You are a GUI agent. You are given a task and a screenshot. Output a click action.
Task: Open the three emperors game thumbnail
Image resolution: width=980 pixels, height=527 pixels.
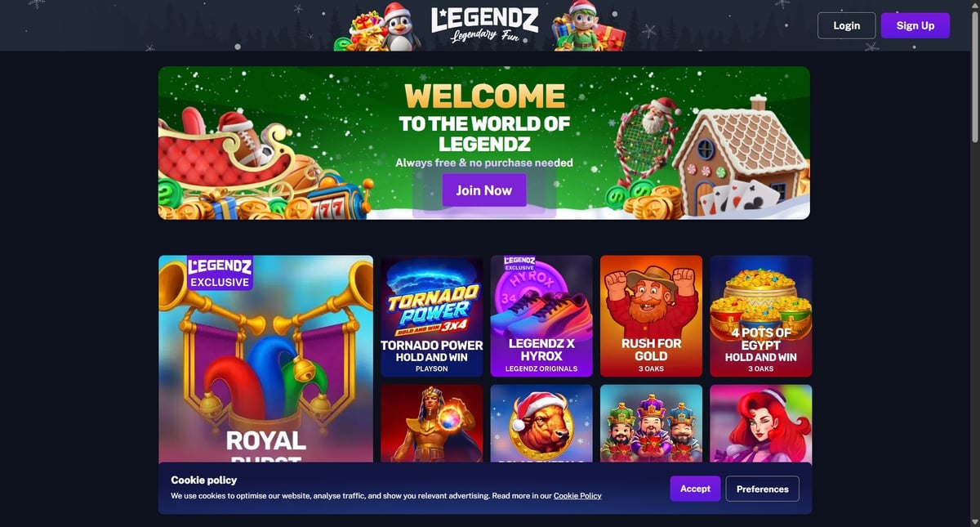pyautogui.click(x=651, y=423)
